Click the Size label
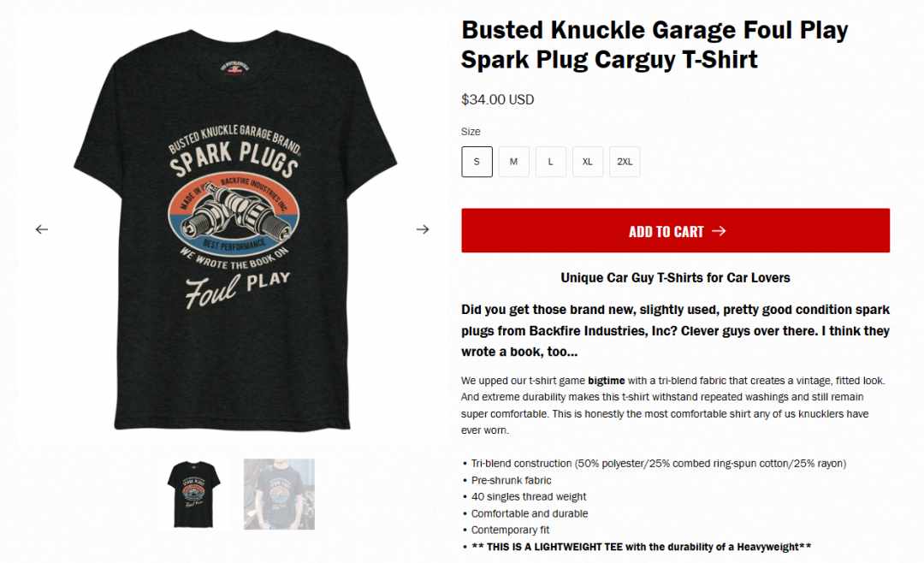This screenshot has width=924, height=563. 471,132
